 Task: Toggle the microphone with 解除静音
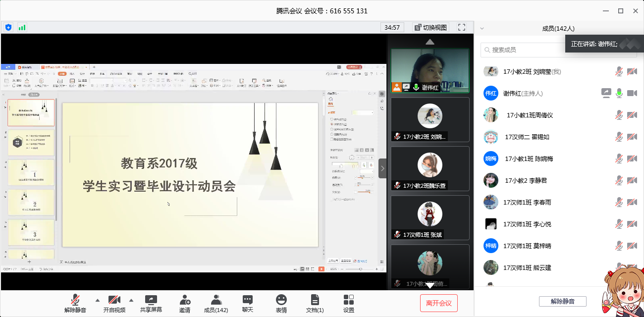click(x=75, y=304)
